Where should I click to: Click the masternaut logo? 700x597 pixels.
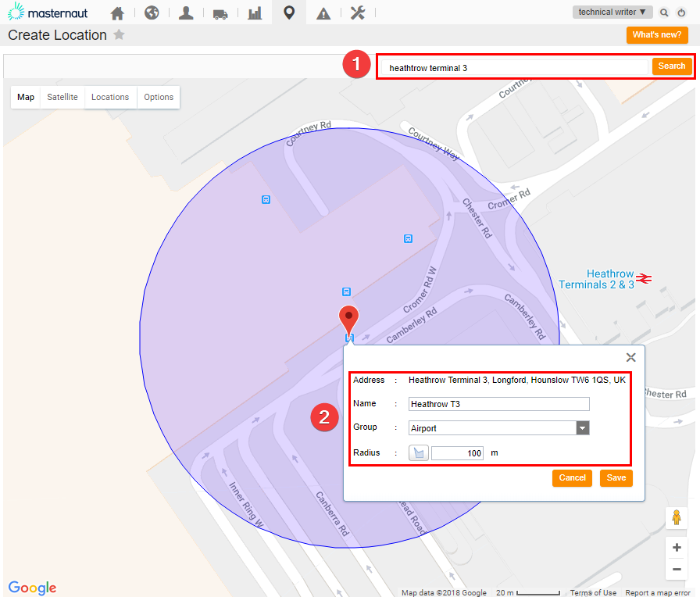coord(48,12)
